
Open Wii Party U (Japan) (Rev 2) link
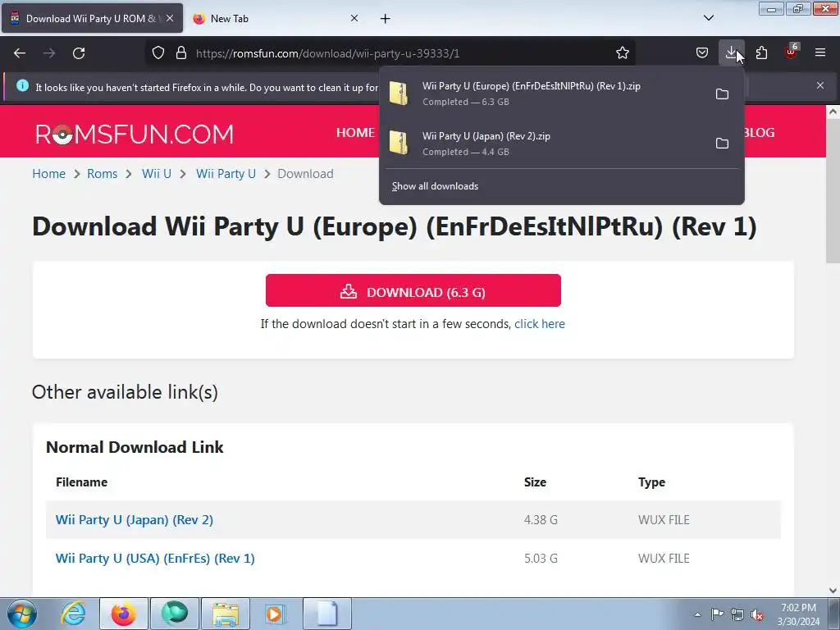(x=135, y=519)
